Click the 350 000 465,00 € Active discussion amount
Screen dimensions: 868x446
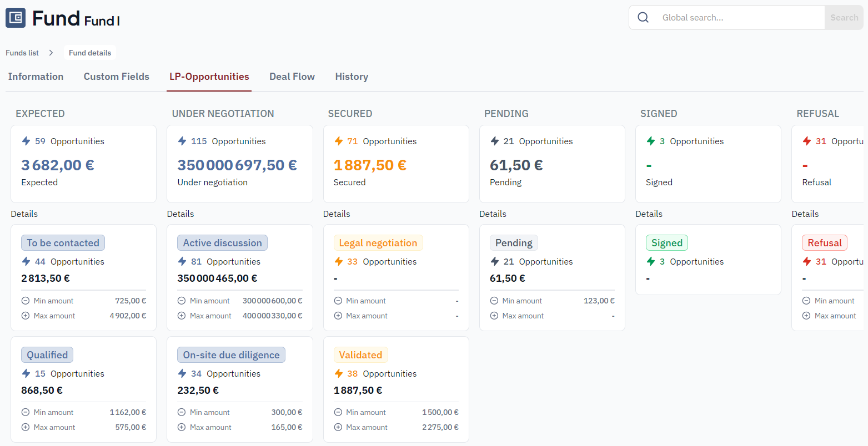pyautogui.click(x=218, y=278)
